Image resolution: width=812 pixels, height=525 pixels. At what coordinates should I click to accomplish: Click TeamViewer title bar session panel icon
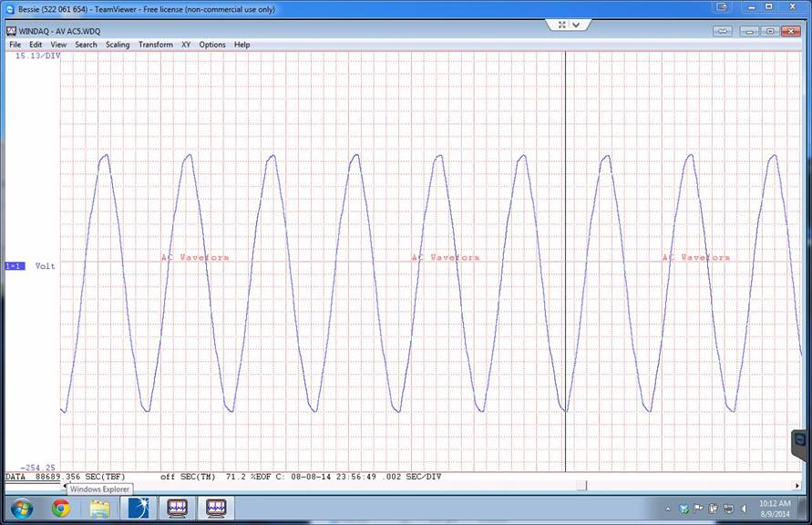pos(722,6)
